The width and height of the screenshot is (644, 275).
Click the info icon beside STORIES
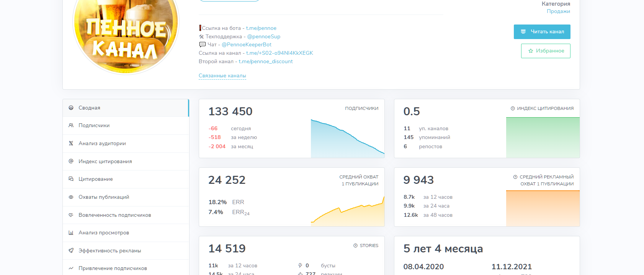click(x=355, y=246)
